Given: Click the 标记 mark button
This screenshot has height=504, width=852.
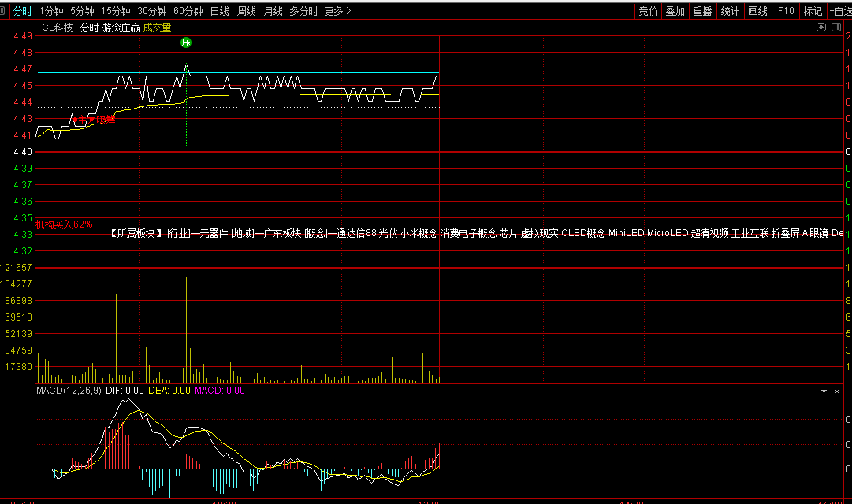Looking at the screenshot, I should click(x=813, y=11).
